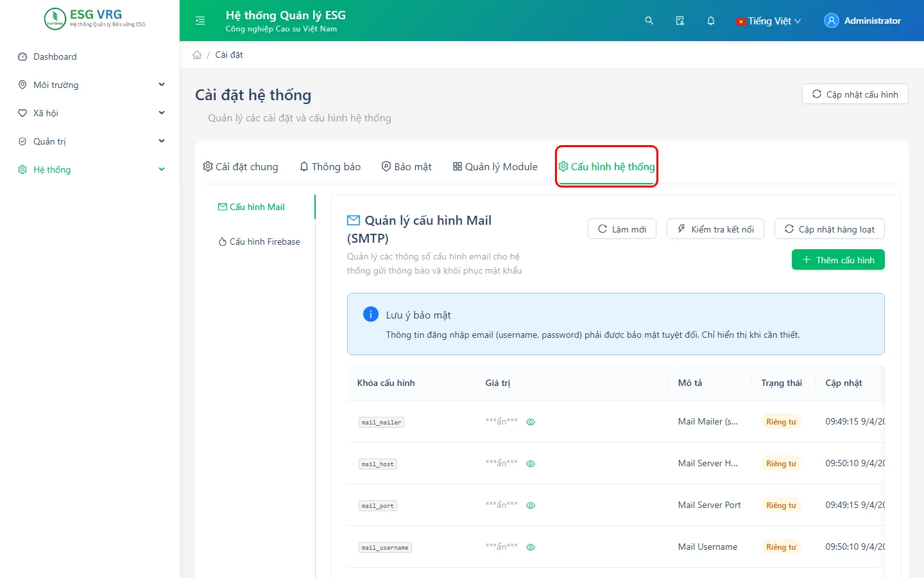The image size is (924, 578).
Task: Click the green Thêm cấu hình button
Action: coord(838,259)
